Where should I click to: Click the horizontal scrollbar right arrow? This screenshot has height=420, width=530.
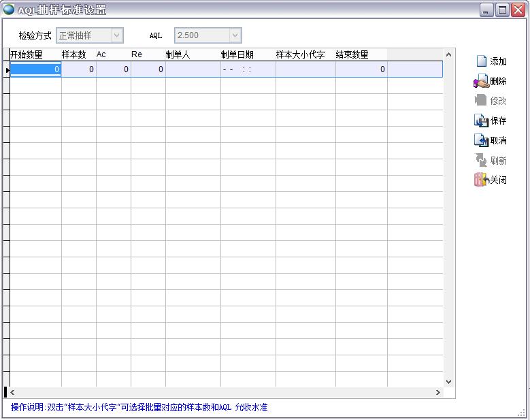pyautogui.click(x=438, y=393)
